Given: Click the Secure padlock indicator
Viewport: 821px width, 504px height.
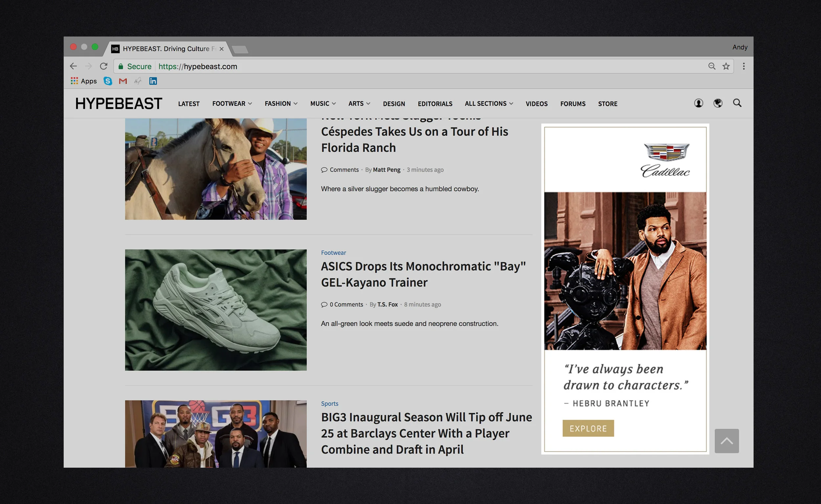Looking at the screenshot, I should (121, 66).
